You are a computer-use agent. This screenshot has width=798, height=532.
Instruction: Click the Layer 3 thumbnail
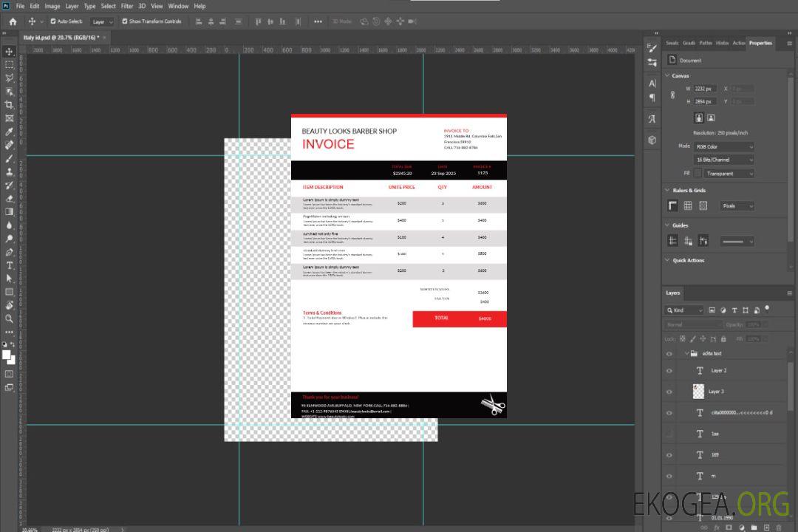pyautogui.click(x=699, y=392)
